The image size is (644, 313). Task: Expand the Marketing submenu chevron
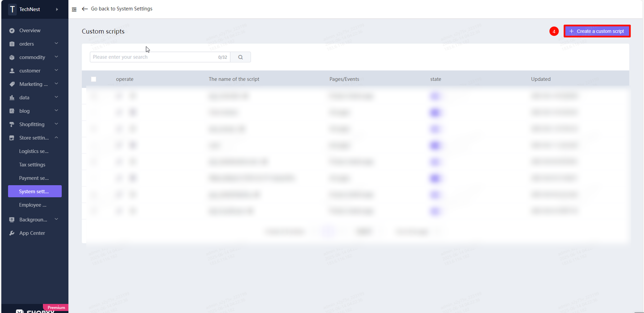pyautogui.click(x=56, y=84)
